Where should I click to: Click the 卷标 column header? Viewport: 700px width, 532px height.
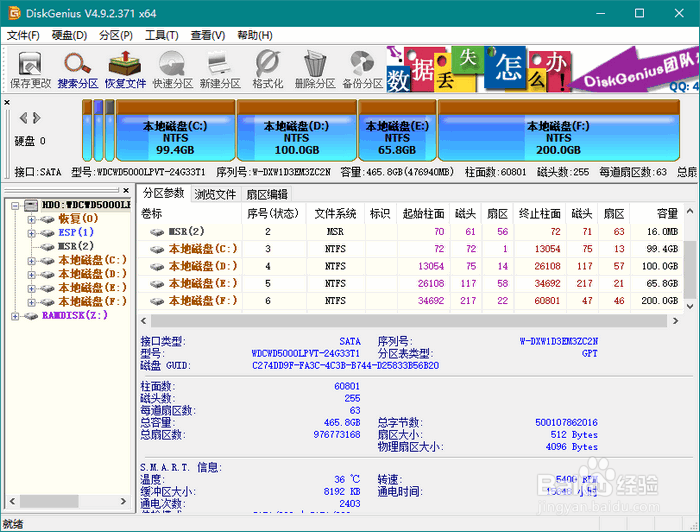(190, 214)
